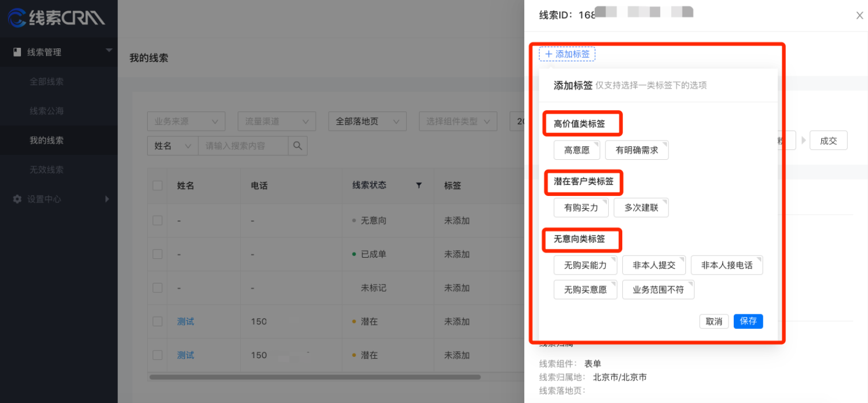This screenshot has width=868, height=403.
Task: Expand the 选择组件类型 dropdown
Action: 458,121
